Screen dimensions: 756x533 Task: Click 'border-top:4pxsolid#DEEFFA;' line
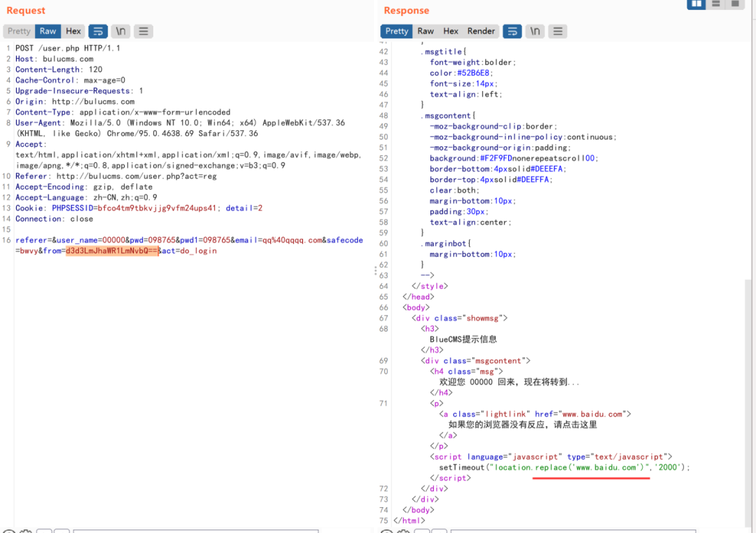click(491, 179)
